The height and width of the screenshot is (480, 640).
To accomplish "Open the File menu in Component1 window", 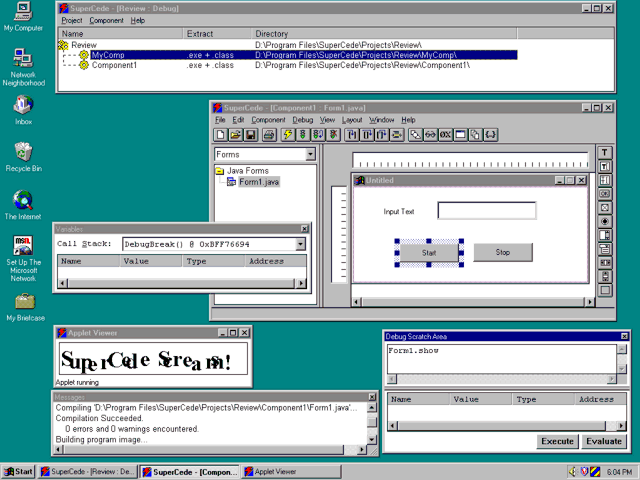I will [220, 120].
